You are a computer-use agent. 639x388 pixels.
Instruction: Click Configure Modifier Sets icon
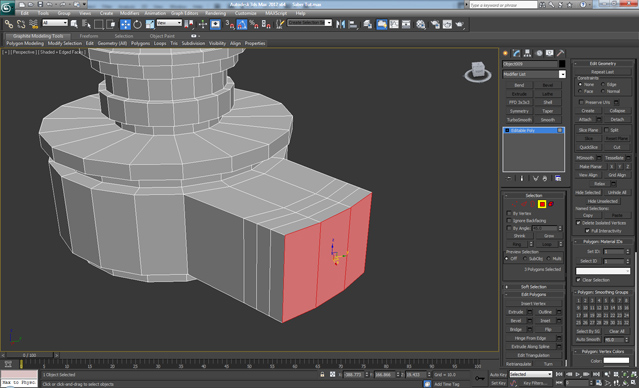coord(558,179)
